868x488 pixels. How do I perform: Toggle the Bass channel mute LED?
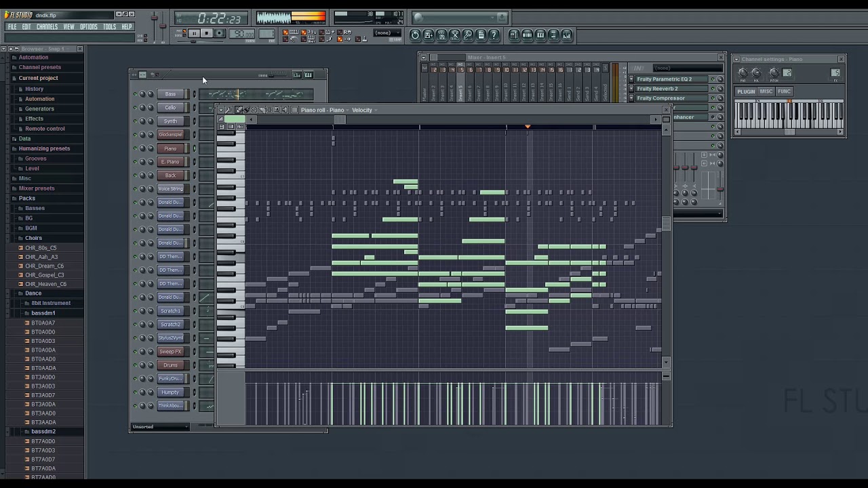coord(135,94)
